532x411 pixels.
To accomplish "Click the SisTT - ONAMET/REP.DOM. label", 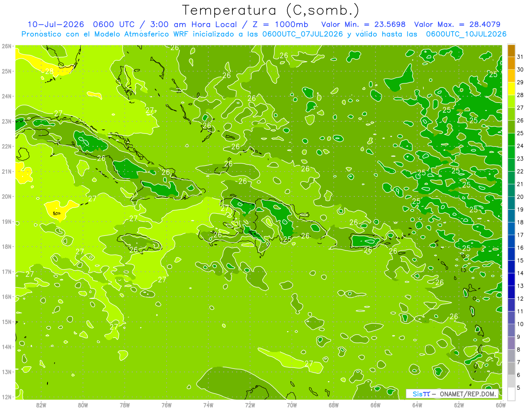I will click(452, 394).
